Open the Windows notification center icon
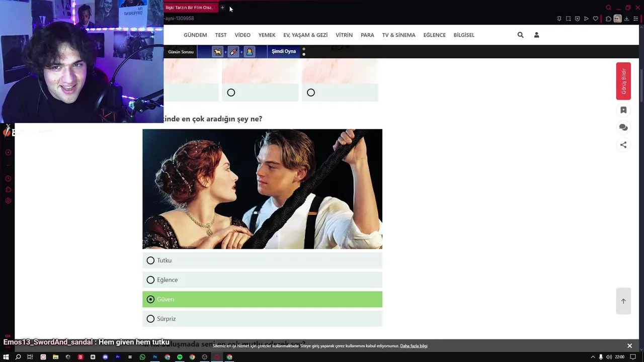This screenshot has height=362, width=644. pyautogui.click(x=633, y=357)
